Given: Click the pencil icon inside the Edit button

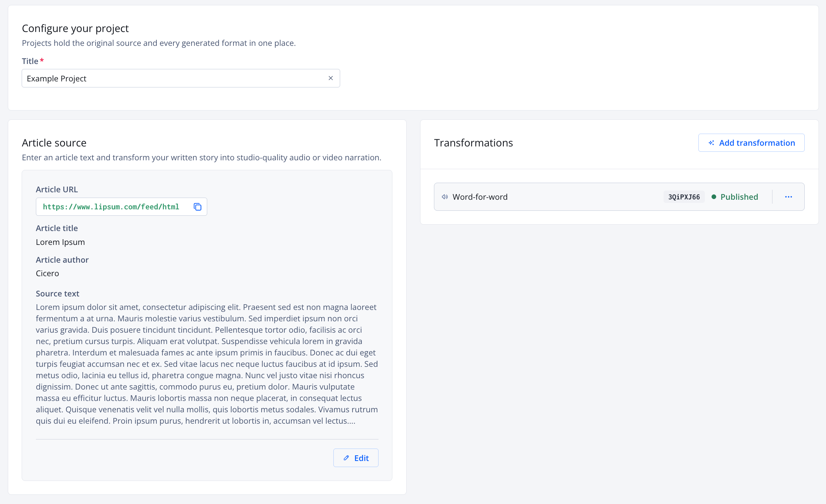Looking at the screenshot, I should pos(346,458).
